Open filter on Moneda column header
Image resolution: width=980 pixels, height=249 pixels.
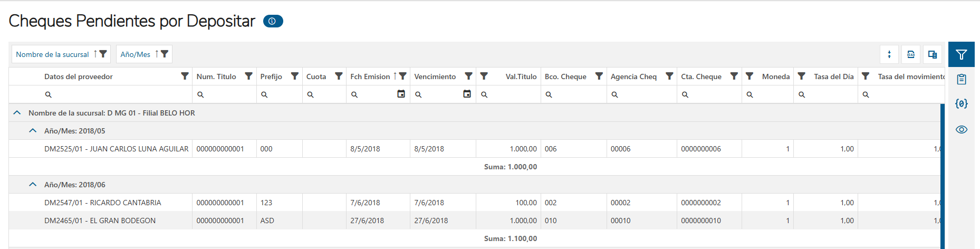[x=749, y=76]
